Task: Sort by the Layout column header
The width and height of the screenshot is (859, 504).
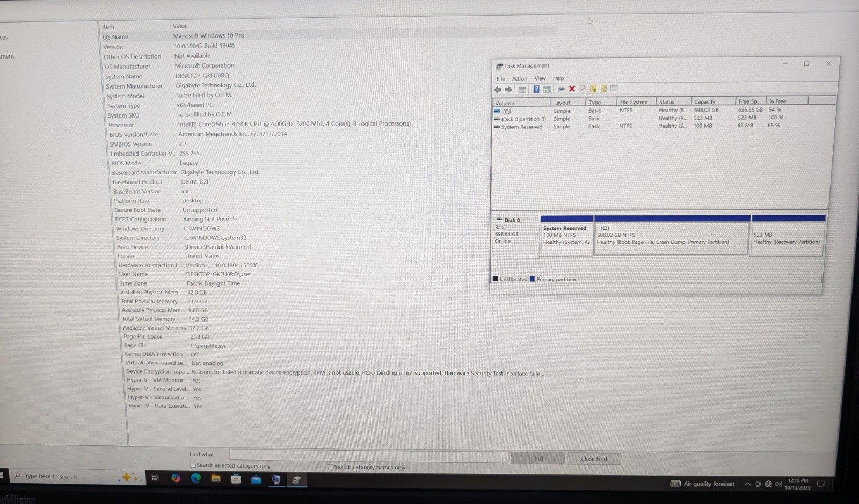Action: [569, 103]
